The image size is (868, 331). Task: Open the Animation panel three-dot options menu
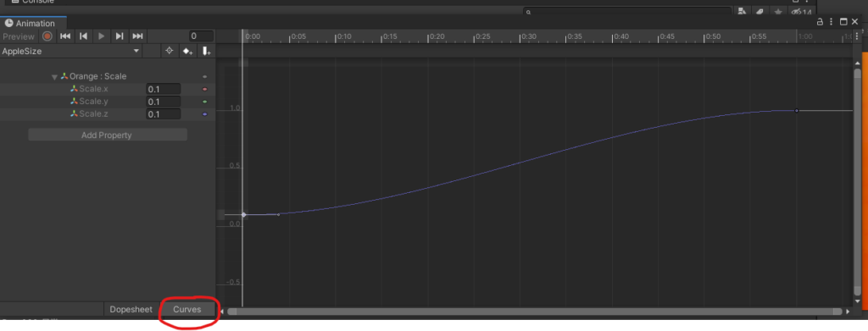pos(832,22)
